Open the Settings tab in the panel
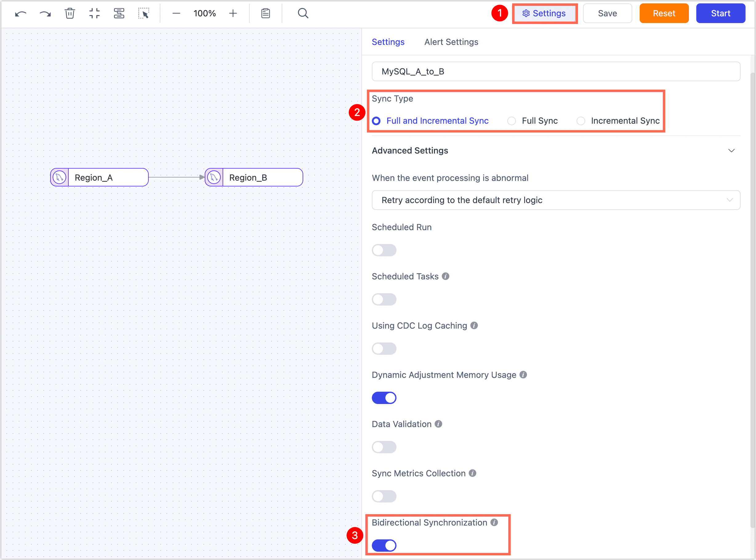This screenshot has width=756, height=560. (x=388, y=42)
